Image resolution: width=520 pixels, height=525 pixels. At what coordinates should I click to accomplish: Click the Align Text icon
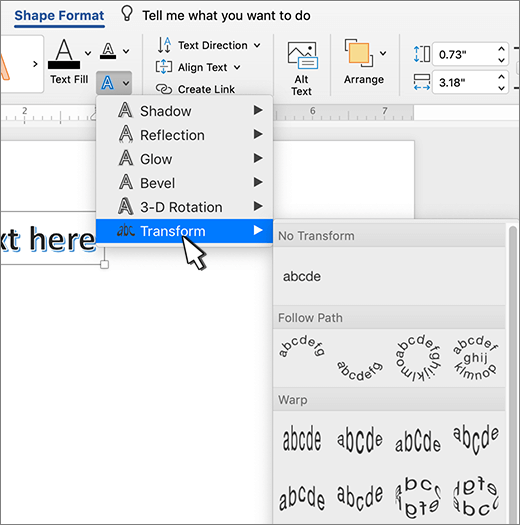click(163, 67)
